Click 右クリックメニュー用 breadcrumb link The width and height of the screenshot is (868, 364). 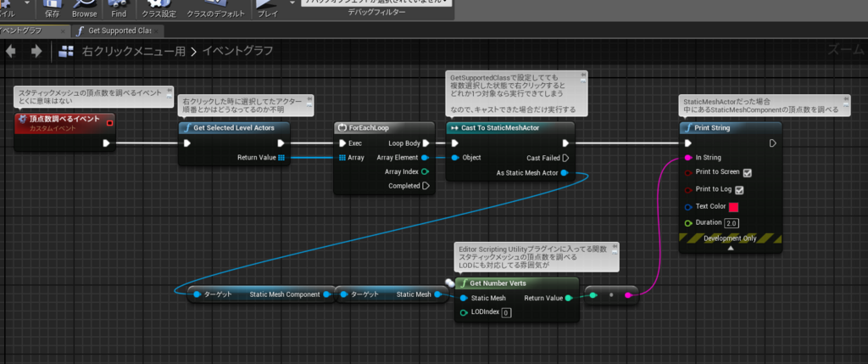click(134, 52)
